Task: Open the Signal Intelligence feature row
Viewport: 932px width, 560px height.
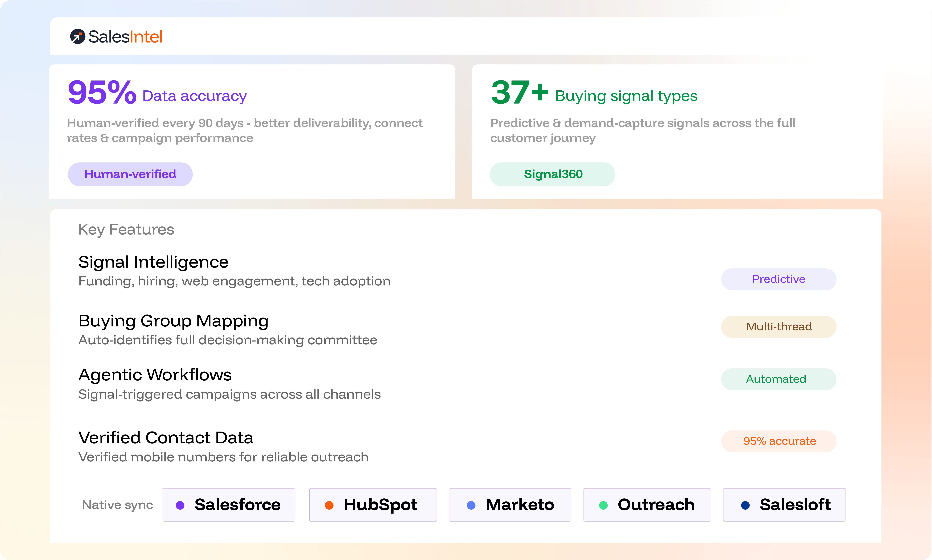Action: [x=465, y=272]
